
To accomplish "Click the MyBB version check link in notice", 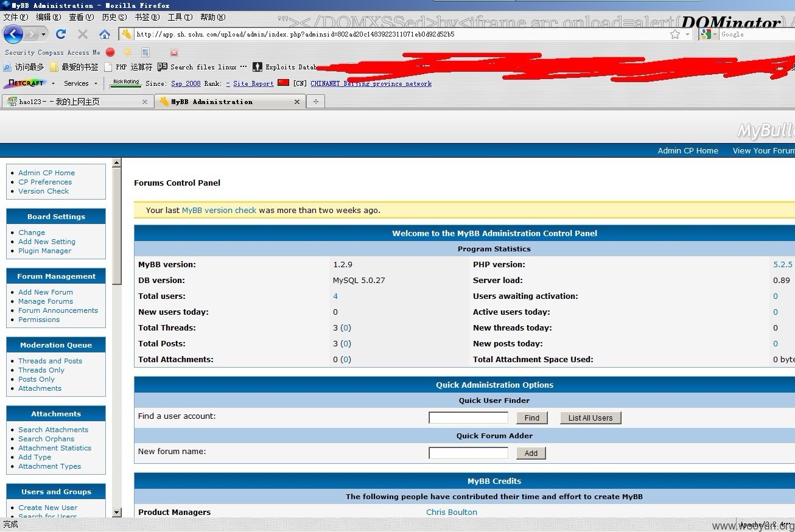I will (x=219, y=210).
